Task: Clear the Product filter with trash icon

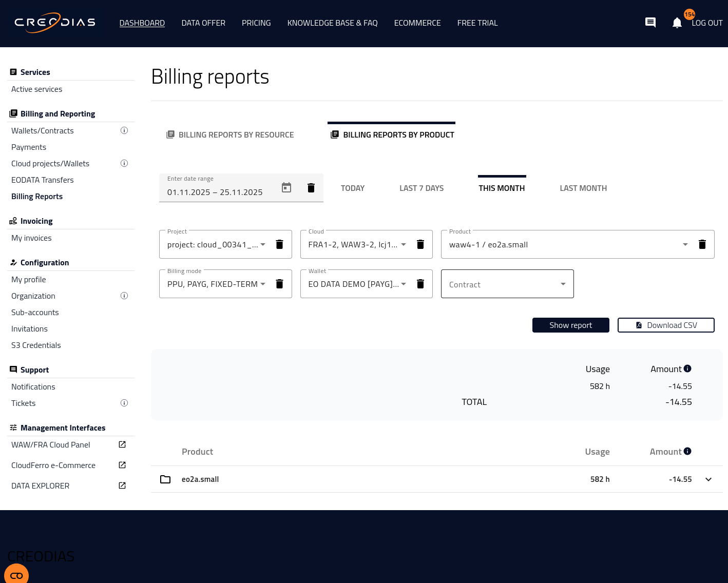Action: click(702, 244)
